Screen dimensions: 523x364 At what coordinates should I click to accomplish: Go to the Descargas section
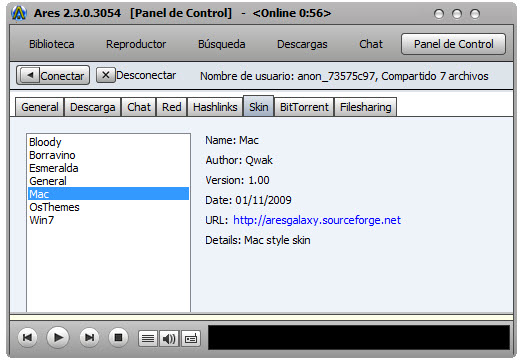coord(302,44)
